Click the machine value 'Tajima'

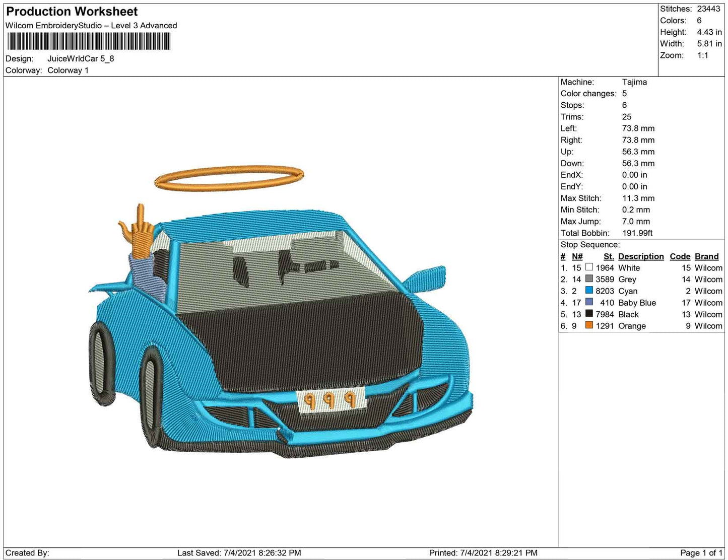634,82
